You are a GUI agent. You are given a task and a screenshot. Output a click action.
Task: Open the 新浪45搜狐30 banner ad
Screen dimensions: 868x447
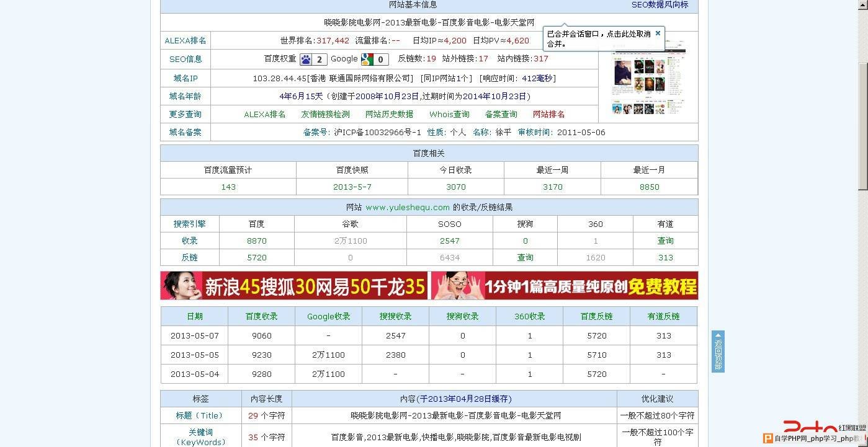pyautogui.click(x=294, y=286)
